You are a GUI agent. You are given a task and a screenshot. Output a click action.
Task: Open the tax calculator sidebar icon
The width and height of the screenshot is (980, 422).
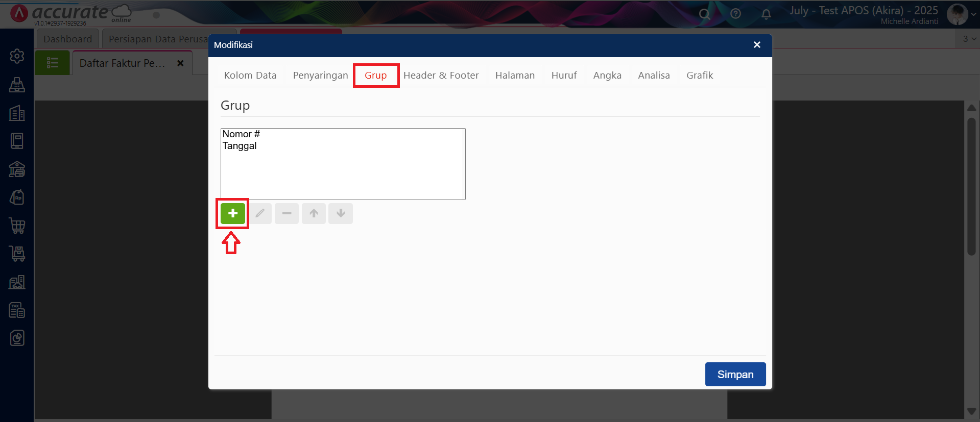click(17, 310)
